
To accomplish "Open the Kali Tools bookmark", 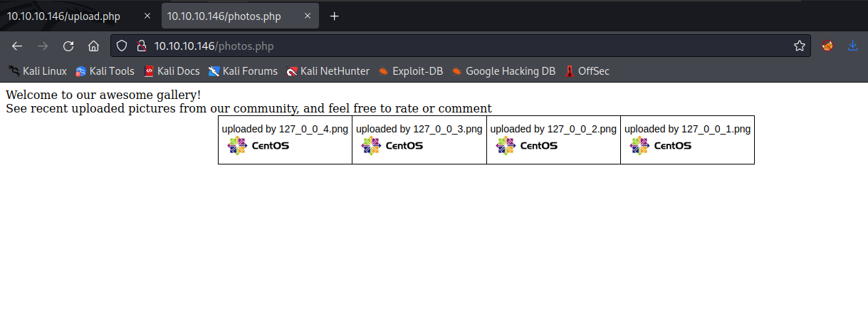I will 105,71.
